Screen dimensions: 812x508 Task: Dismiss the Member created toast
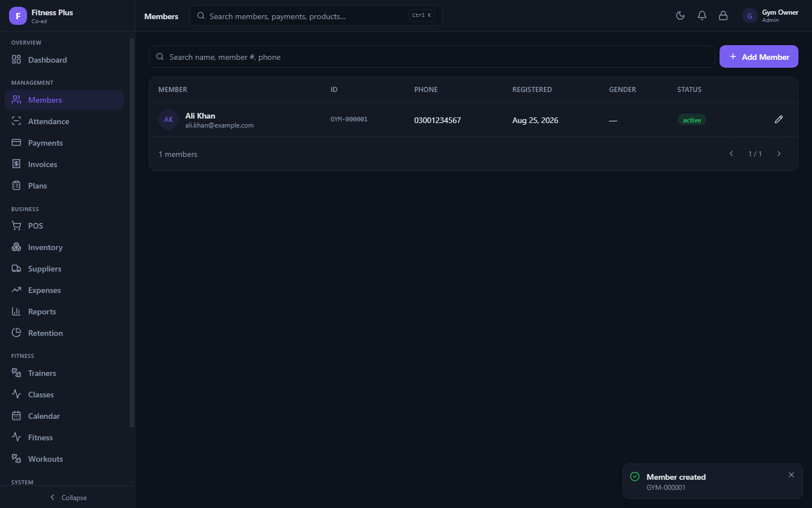(791, 475)
